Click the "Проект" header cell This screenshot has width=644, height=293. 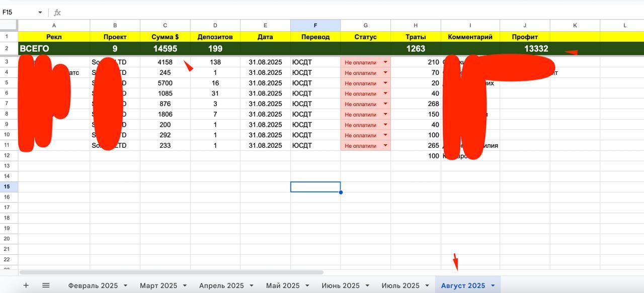pos(115,37)
